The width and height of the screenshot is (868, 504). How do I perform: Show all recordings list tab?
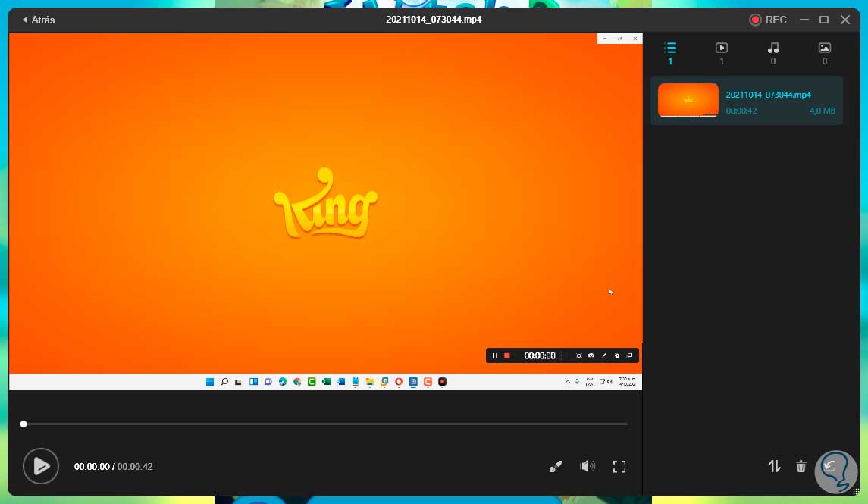pyautogui.click(x=670, y=53)
